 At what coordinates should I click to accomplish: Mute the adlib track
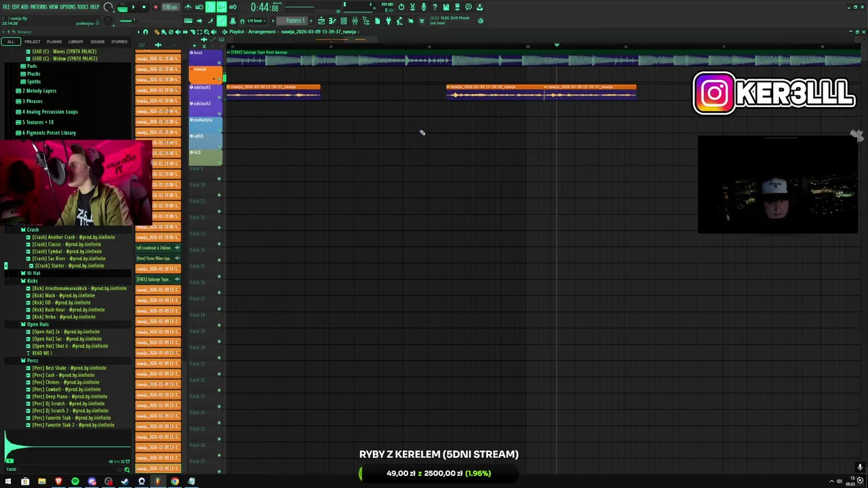coord(219,146)
